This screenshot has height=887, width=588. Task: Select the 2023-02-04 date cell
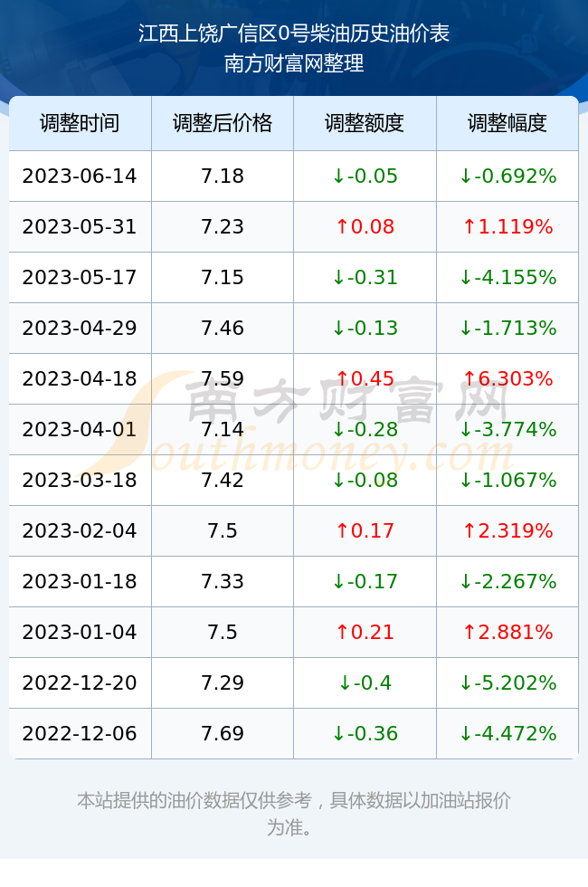[80, 530]
